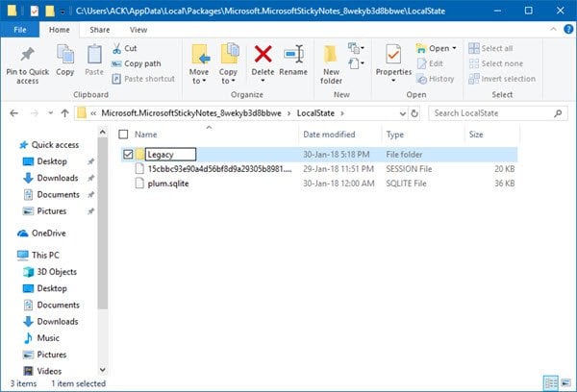577x392 pixels.
Task: Click Pin to Quick access icon
Action: 27,55
